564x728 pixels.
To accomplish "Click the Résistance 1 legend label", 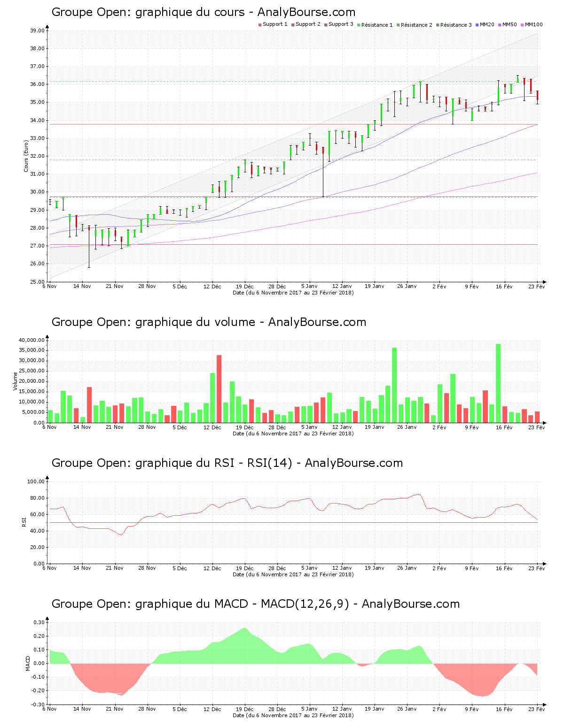I will coord(377,25).
